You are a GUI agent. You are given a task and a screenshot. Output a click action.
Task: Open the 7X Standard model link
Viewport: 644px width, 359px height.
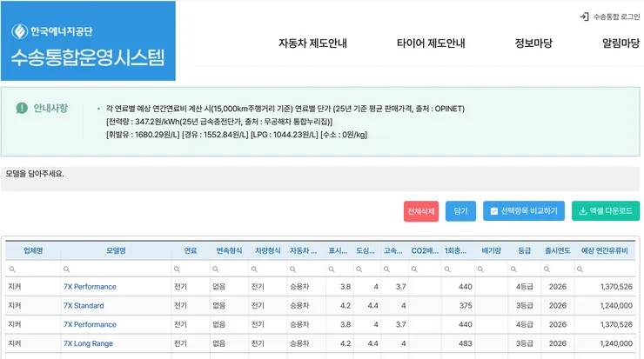coord(84,306)
